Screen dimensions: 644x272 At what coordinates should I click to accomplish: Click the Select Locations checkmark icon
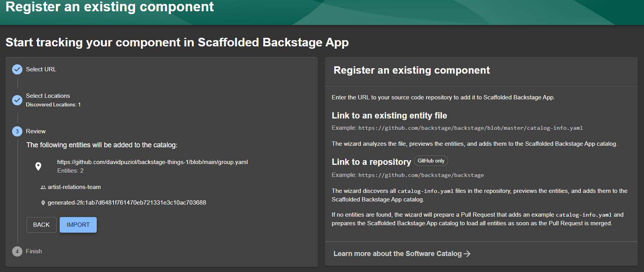click(17, 100)
